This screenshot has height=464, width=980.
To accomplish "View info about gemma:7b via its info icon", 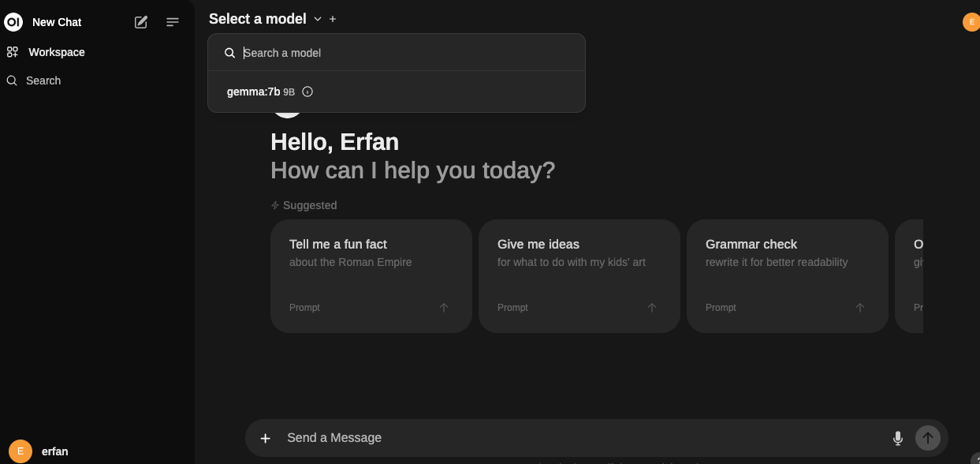I will tap(307, 92).
